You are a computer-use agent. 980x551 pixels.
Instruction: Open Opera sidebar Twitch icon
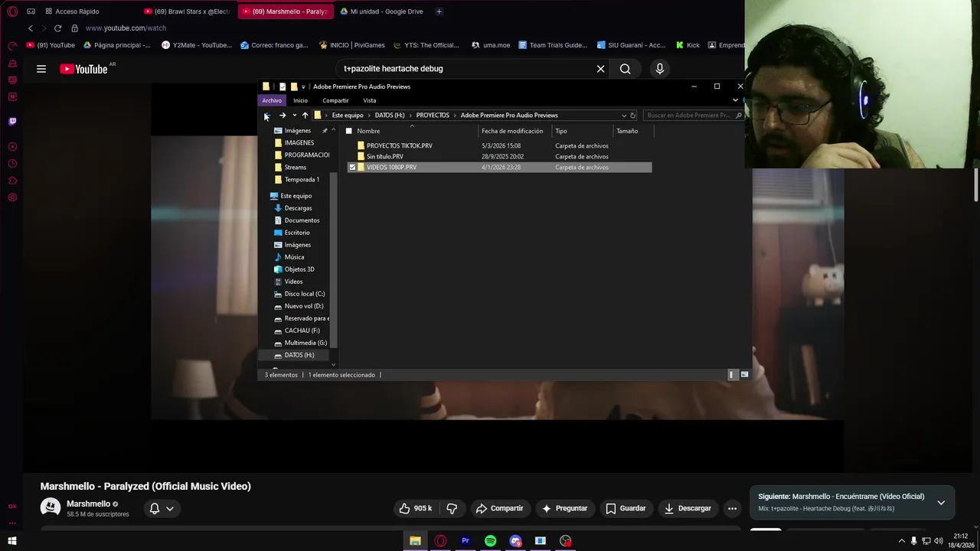point(12,121)
